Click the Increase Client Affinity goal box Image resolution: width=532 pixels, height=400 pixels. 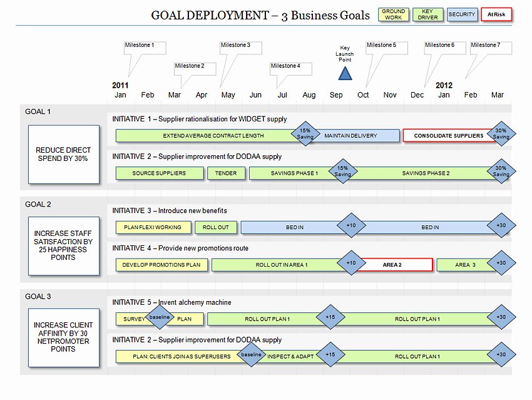pos(64,337)
